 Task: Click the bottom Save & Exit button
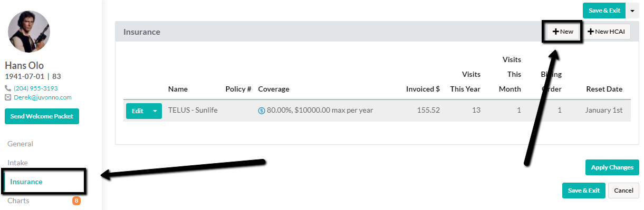point(584,191)
